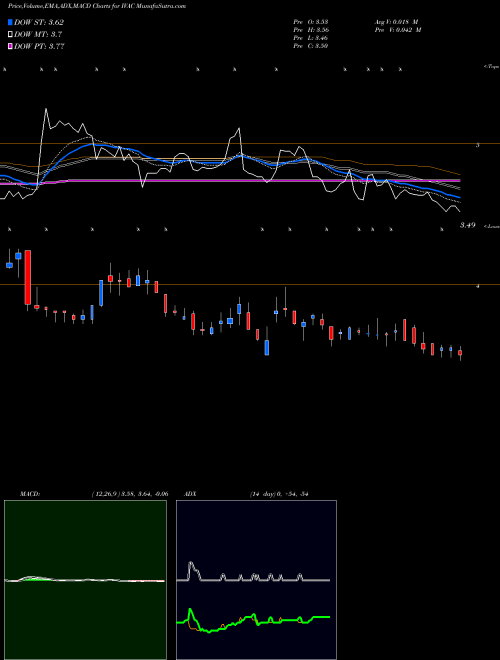The height and width of the screenshot is (660, 500).
Task: Select the 'DOW PT: 3.77' label
Action: click(39, 46)
